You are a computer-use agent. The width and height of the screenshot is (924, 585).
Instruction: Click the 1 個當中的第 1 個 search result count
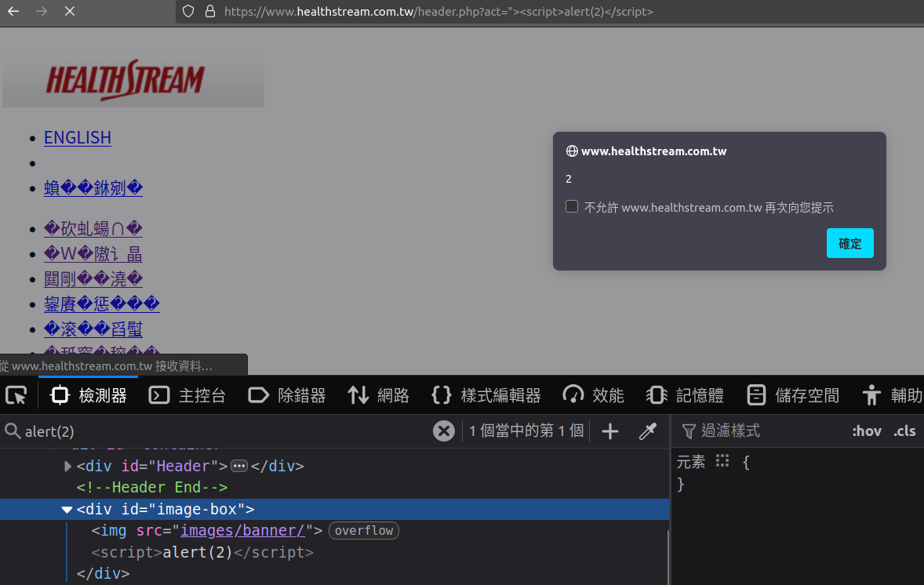click(526, 431)
